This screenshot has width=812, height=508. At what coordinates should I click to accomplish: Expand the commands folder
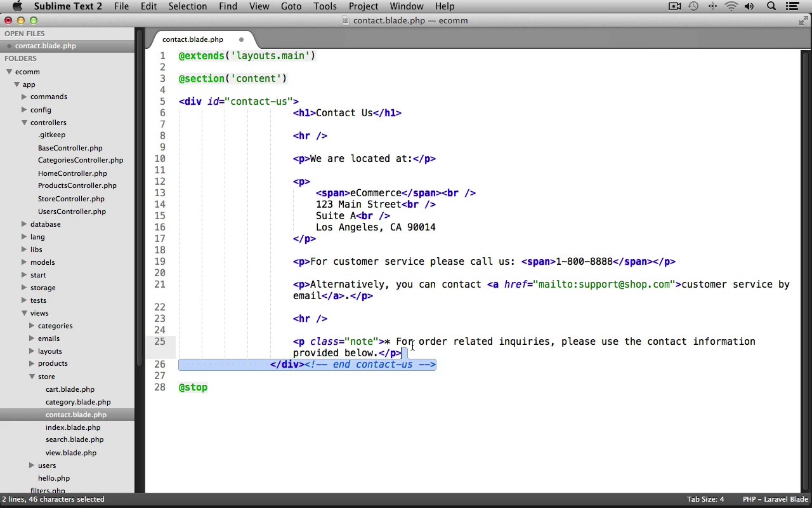(x=24, y=97)
